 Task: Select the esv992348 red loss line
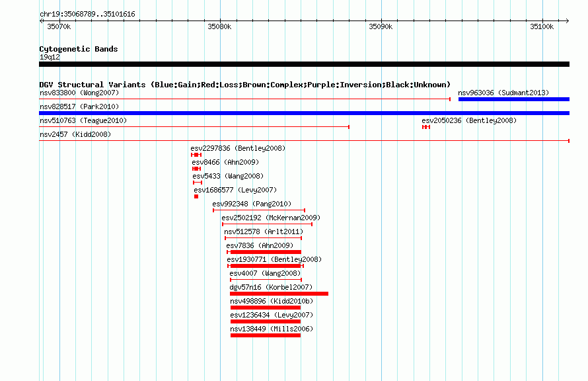click(x=259, y=210)
